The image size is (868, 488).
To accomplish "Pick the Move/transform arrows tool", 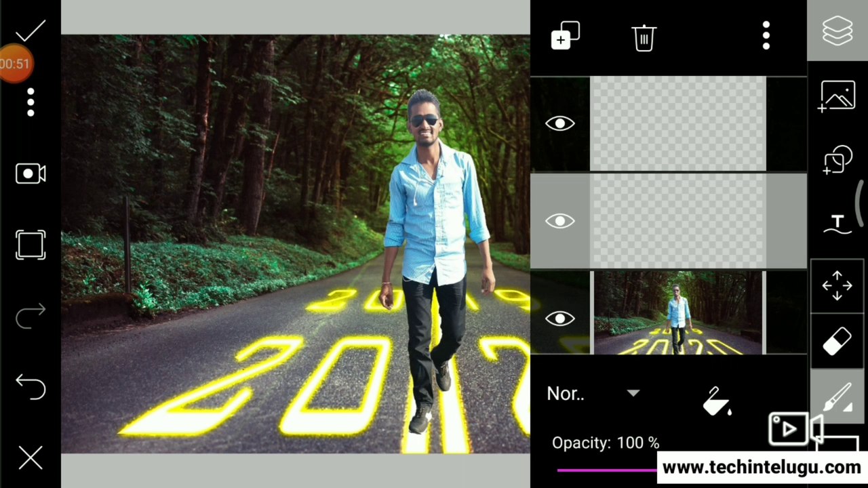I will pyautogui.click(x=837, y=285).
